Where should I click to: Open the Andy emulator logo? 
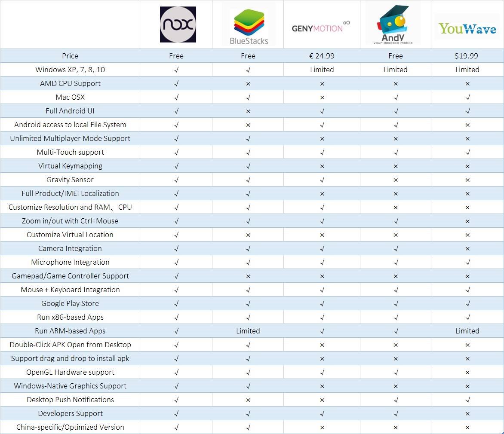pos(393,25)
